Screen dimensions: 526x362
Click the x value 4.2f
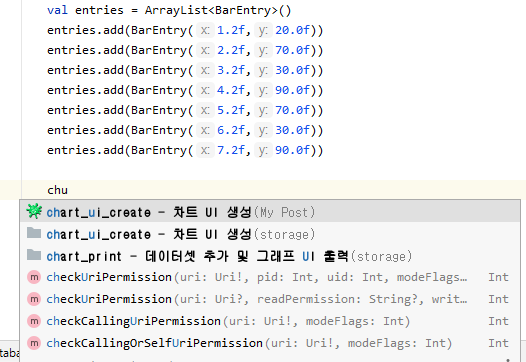[231, 90]
